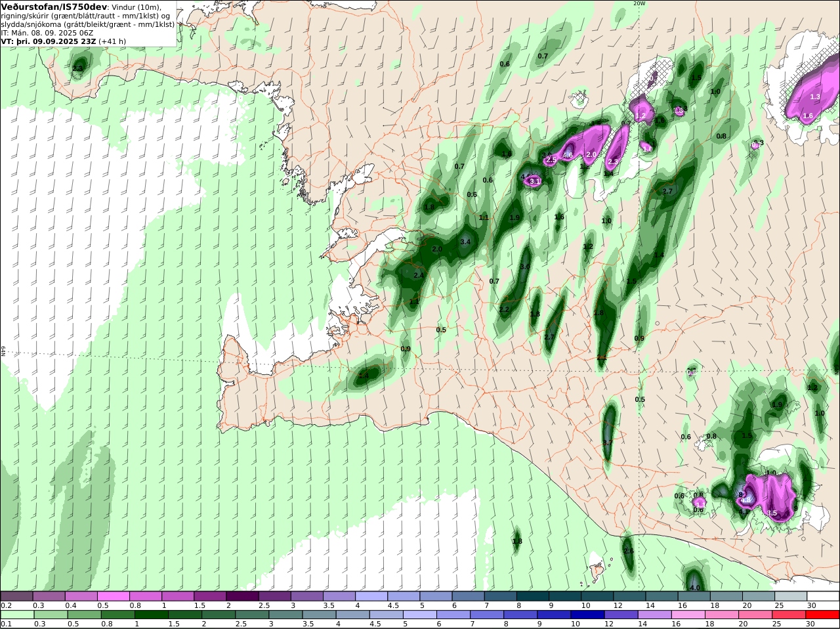This screenshot has width=840, height=629.
Task: Click the 2.4 precipitation value on the map
Action: click(419, 276)
